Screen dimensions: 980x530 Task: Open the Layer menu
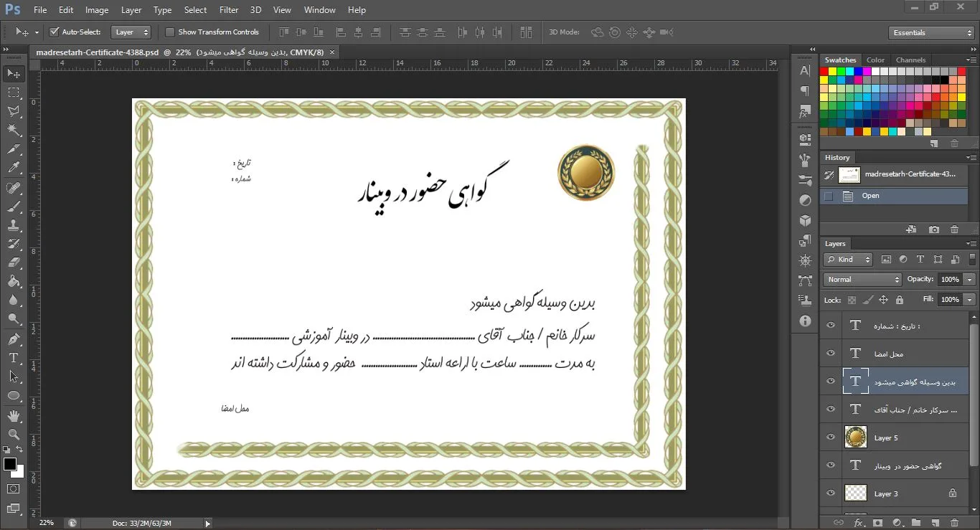(x=131, y=10)
